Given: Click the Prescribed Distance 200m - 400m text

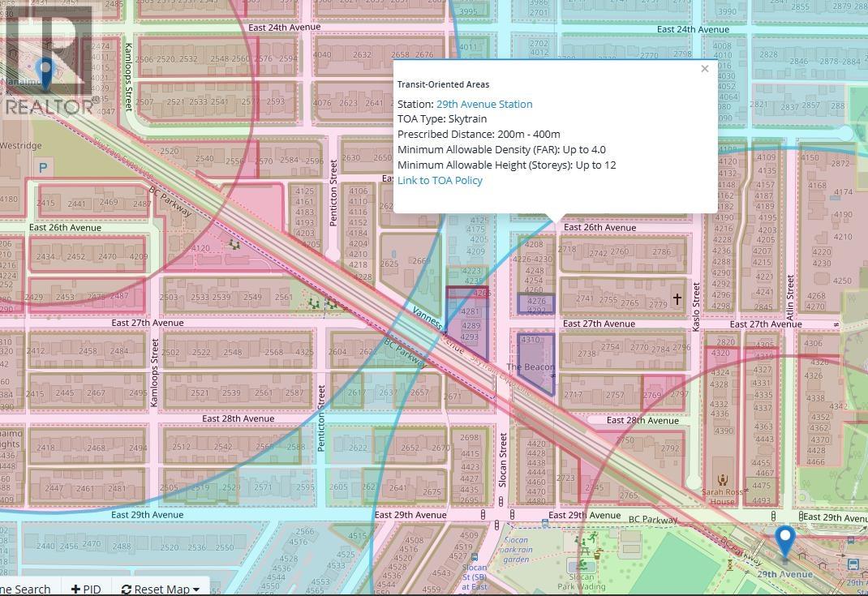Looking at the screenshot, I should pyautogui.click(x=479, y=135).
